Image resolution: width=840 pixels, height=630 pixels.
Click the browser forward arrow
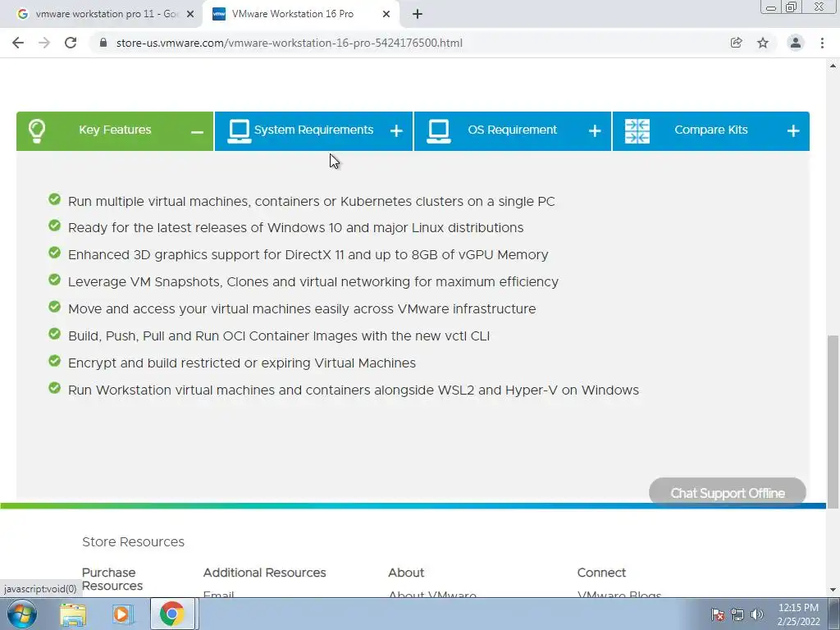(x=44, y=43)
